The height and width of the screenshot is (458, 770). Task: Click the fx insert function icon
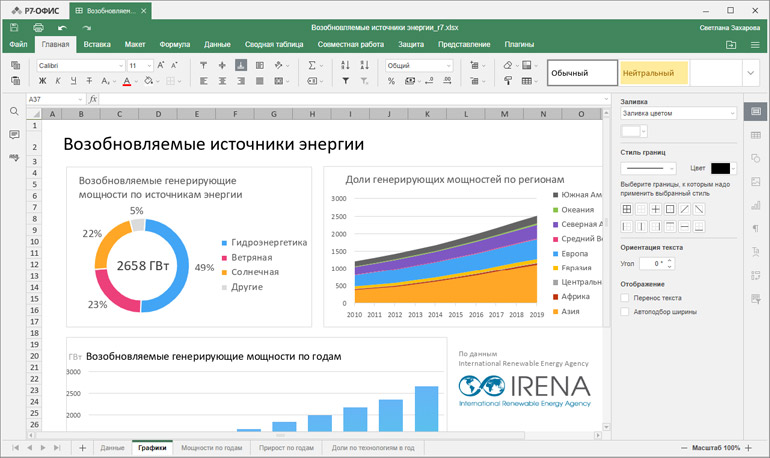click(93, 99)
